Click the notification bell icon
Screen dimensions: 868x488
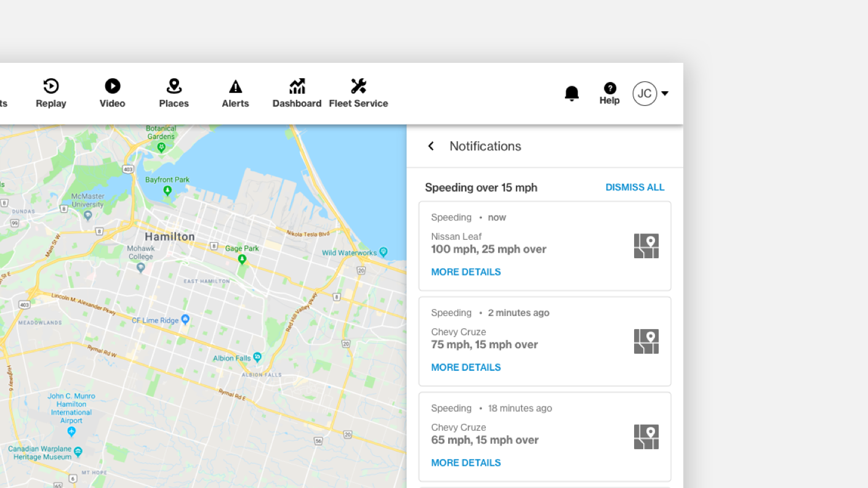click(572, 94)
